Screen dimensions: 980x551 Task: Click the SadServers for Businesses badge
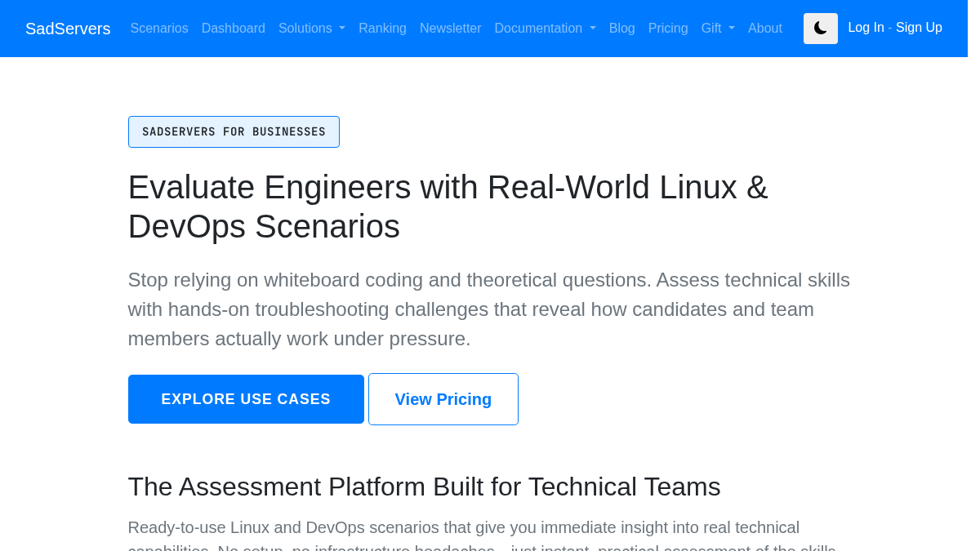point(234,131)
